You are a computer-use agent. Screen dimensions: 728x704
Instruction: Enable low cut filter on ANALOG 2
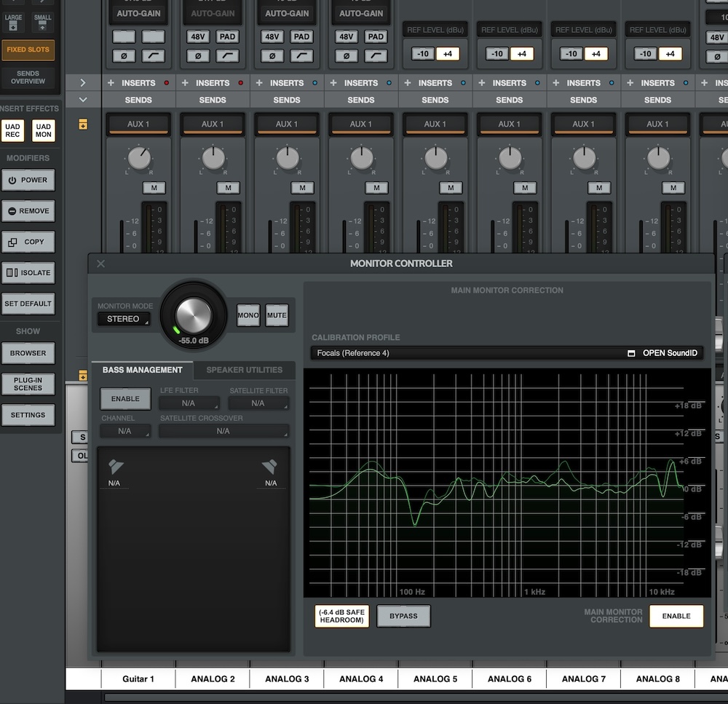tap(227, 56)
